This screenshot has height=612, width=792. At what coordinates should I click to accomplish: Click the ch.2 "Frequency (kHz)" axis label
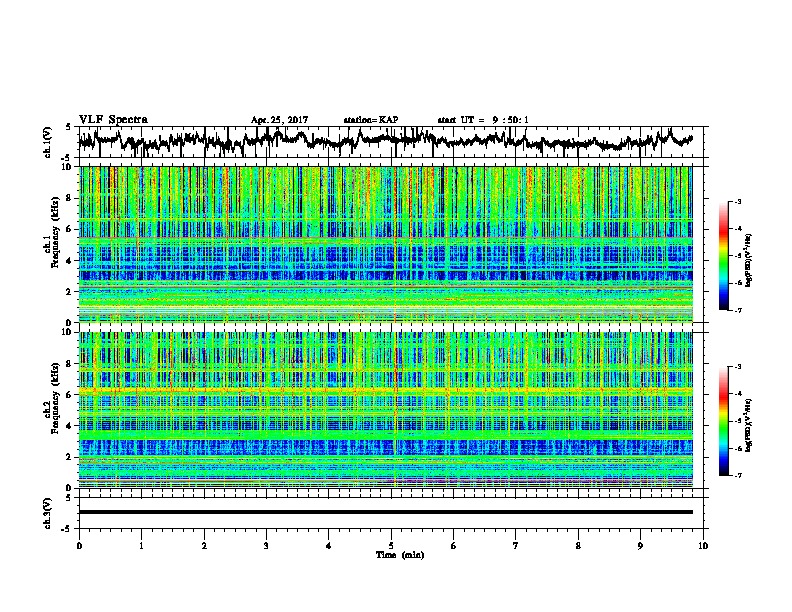pyautogui.click(x=55, y=398)
